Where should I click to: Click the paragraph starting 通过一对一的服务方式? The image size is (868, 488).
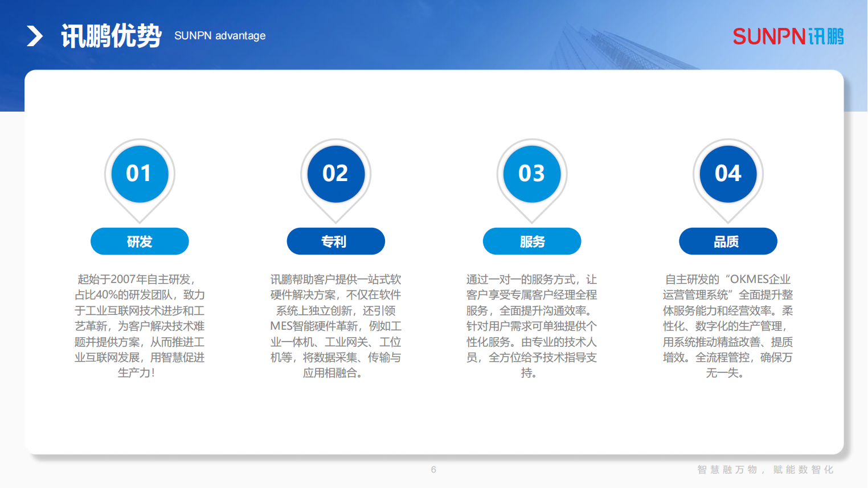(532, 326)
